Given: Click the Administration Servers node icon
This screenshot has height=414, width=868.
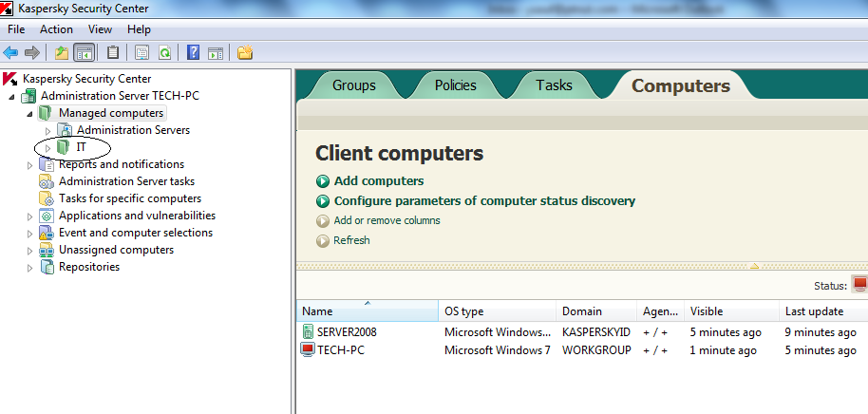Looking at the screenshot, I should tap(66, 130).
